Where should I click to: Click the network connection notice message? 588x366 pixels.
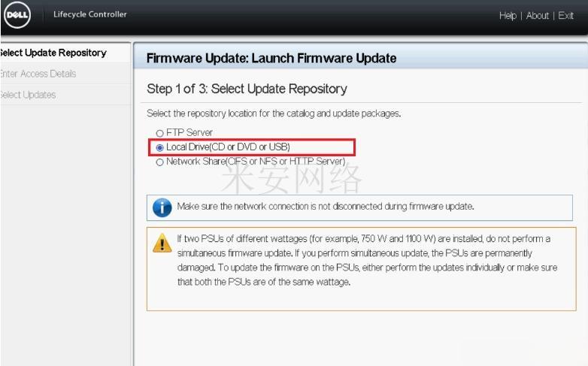tap(326, 206)
